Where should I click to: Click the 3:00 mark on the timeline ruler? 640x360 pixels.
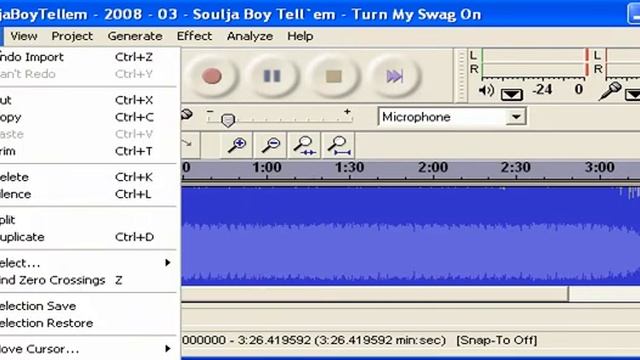click(x=599, y=167)
